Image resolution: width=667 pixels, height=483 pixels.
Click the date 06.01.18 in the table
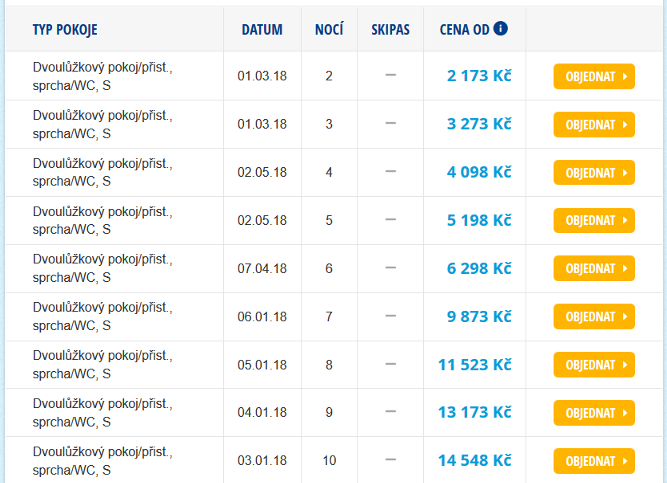(262, 317)
